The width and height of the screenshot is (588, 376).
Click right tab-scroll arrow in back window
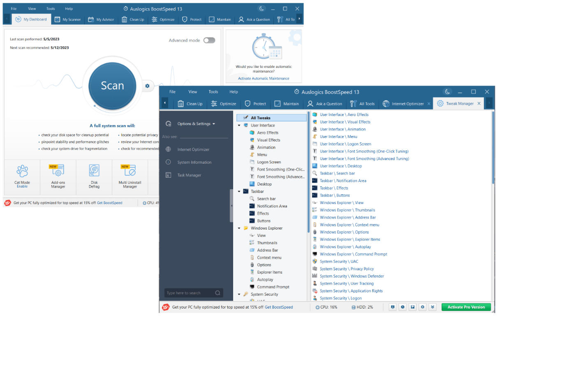point(299,19)
